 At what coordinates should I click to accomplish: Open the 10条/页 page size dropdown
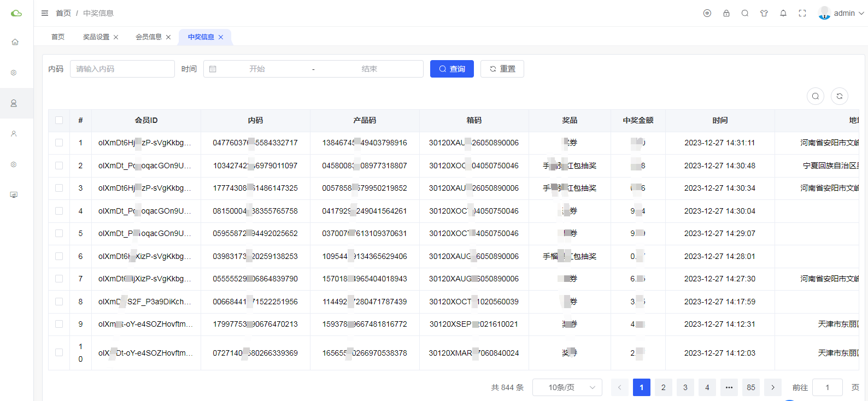point(567,387)
